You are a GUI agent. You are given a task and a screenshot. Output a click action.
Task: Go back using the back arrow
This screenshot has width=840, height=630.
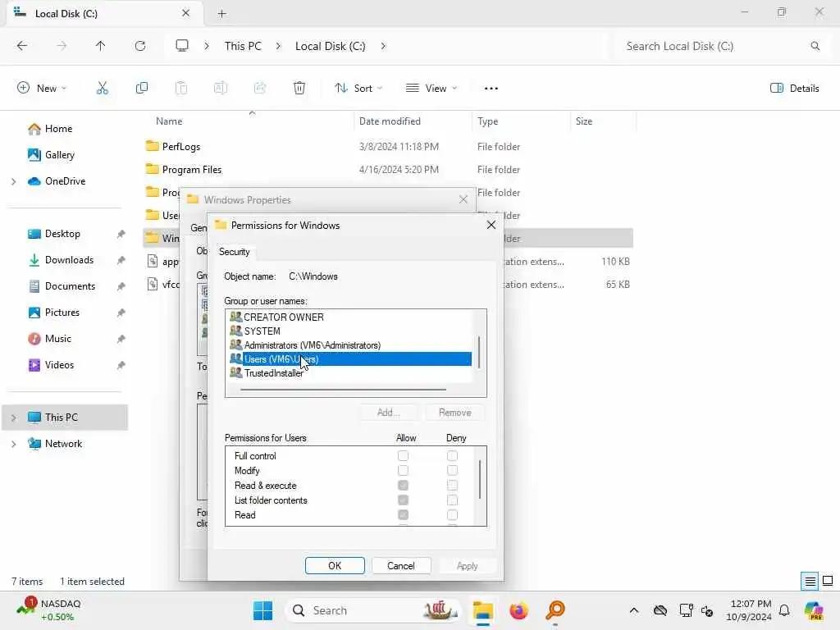pos(22,46)
